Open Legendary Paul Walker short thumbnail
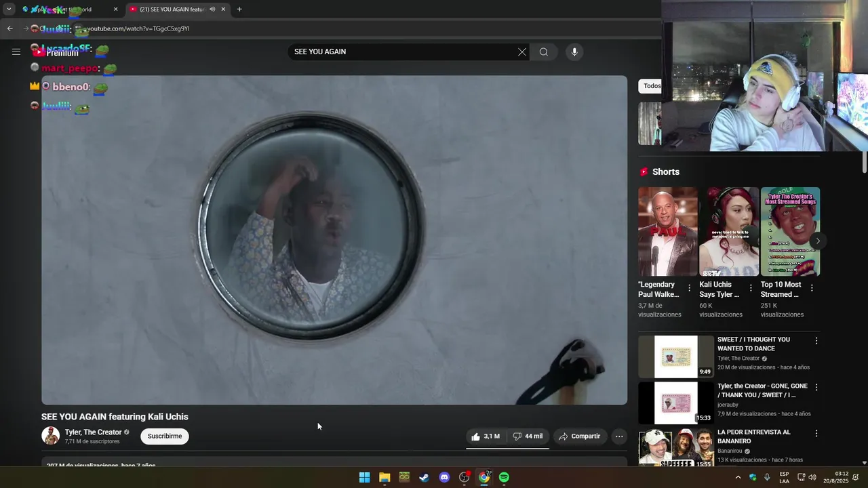 click(x=667, y=232)
